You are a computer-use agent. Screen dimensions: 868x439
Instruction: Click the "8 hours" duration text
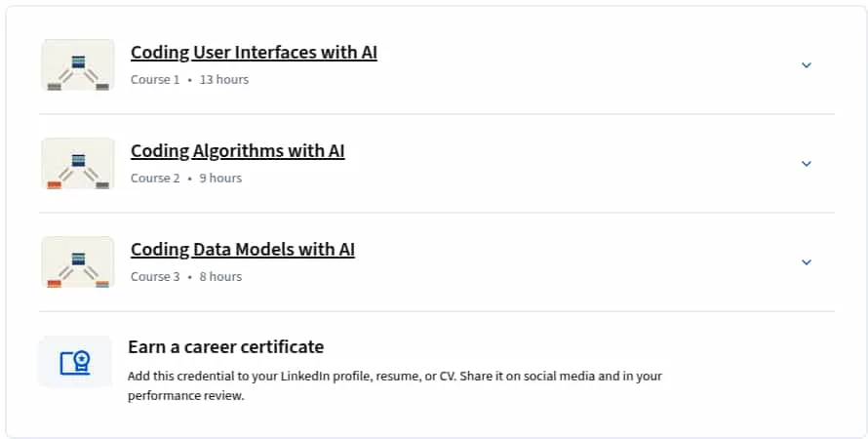coord(220,277)
